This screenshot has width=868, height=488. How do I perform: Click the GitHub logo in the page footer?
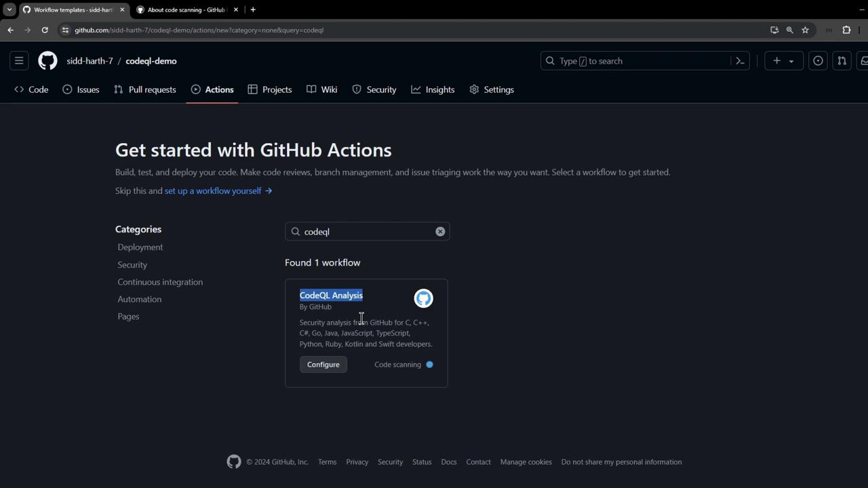[234, 462]
